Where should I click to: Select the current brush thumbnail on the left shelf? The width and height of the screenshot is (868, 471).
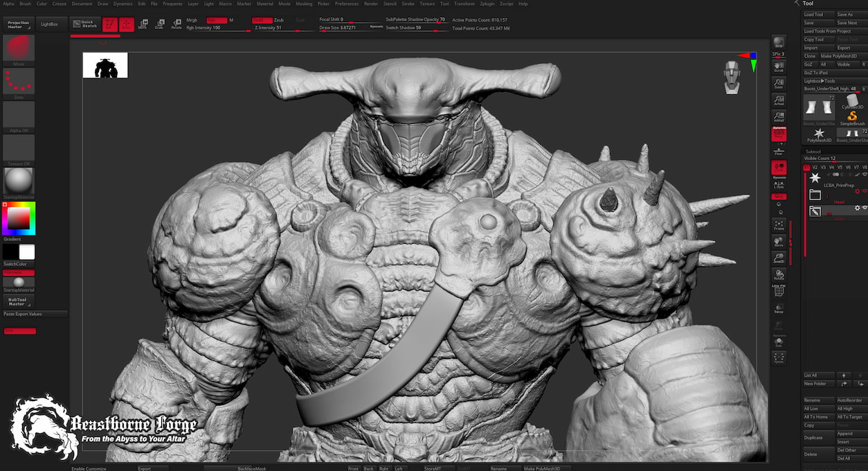click(19, 48)
